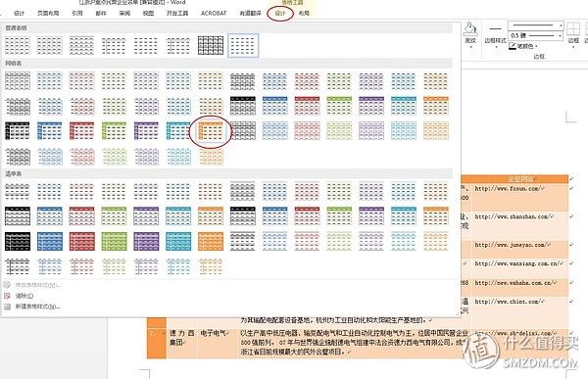Apply the purple header-and-first-column grid table style

[x=146, y=131]
